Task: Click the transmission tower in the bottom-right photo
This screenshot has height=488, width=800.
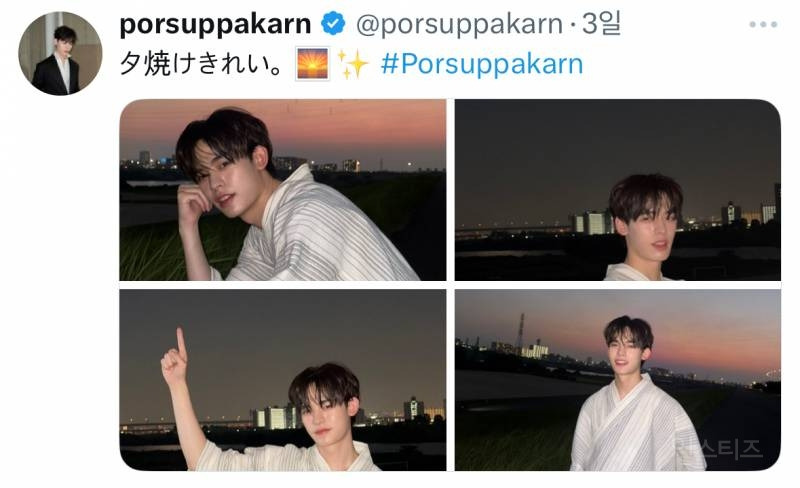Action: [521, 331]
